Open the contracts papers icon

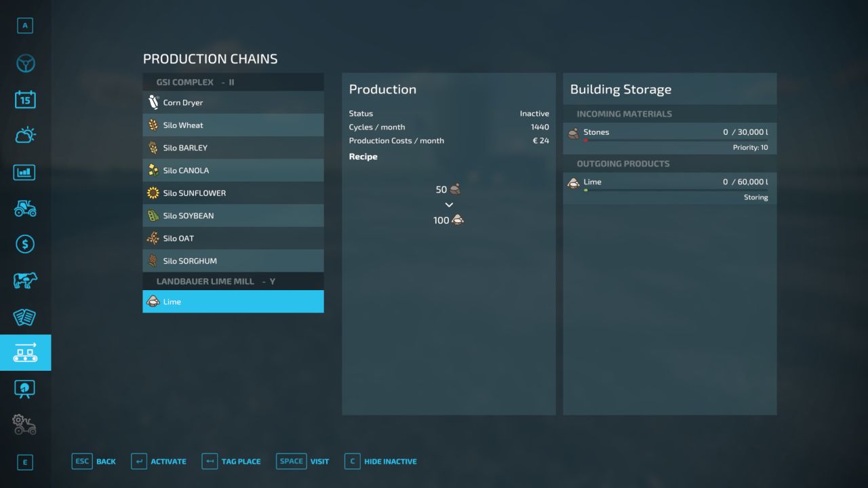[25, 317]
